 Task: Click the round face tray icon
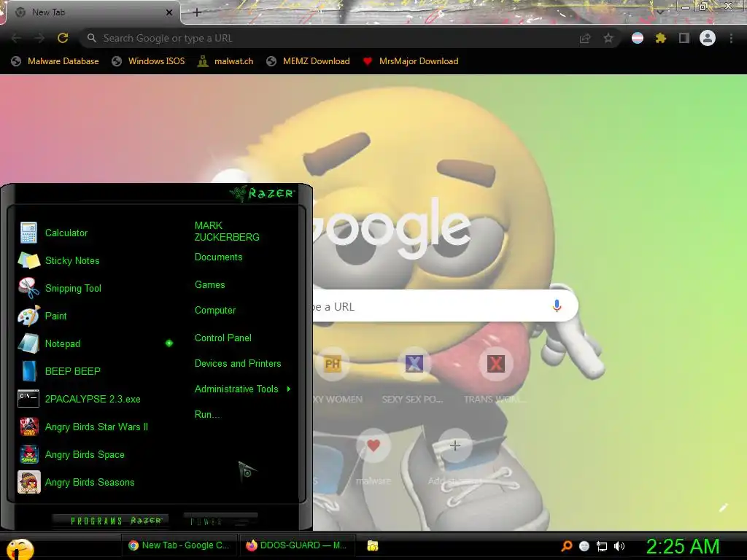click(584, 546)
